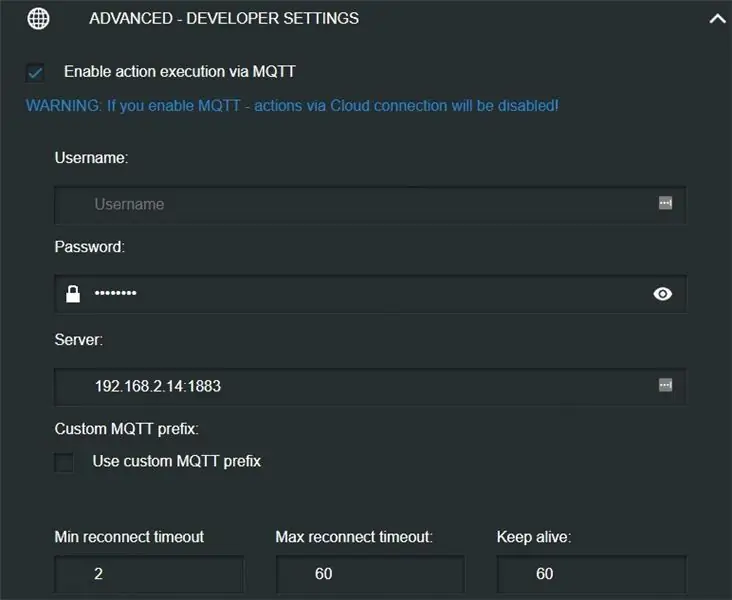
Task: Click the padlock icon in Password field
Action: pos(73,294)
